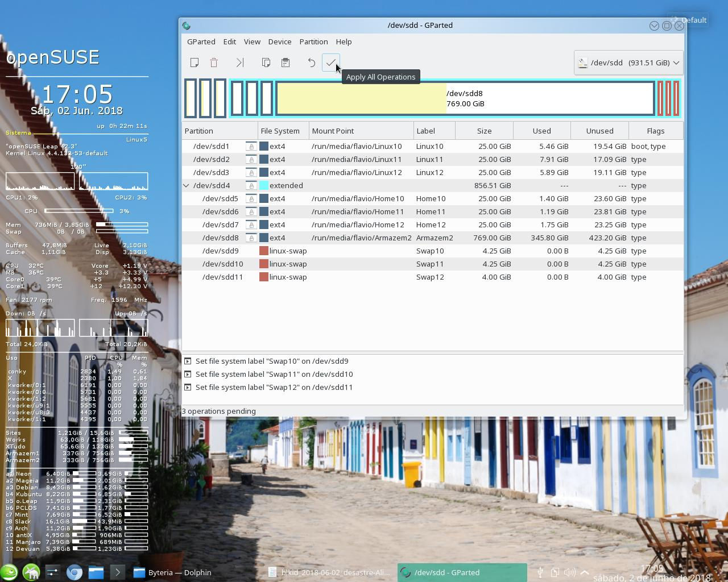
Task: Click the lock icon on /dev/sdd8 row
Action: coord(251,238)
